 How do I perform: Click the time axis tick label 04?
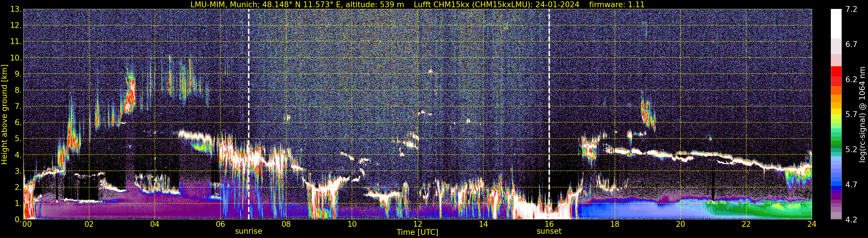click(155, 224)
